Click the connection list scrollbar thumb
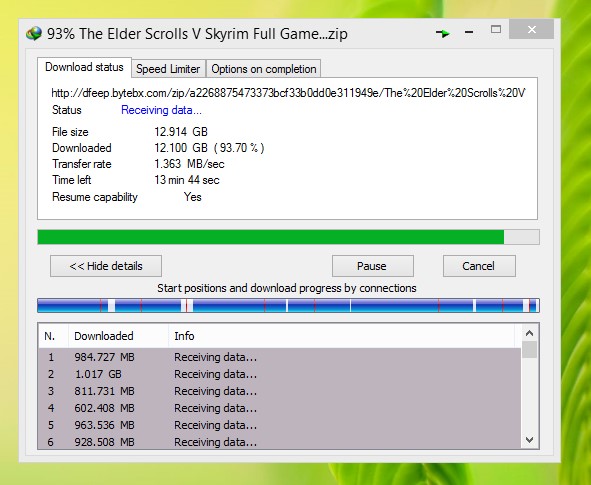 pyautogui.click(x=530, y=349)
